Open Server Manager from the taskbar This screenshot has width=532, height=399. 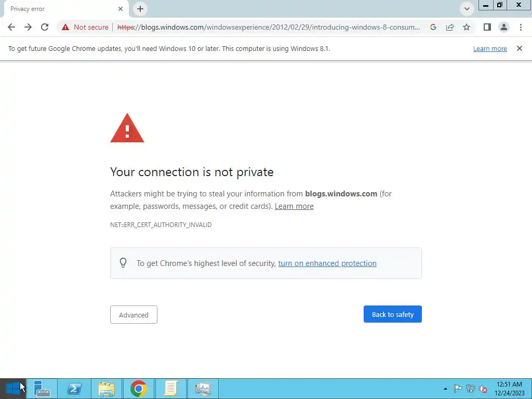(42, 389)
